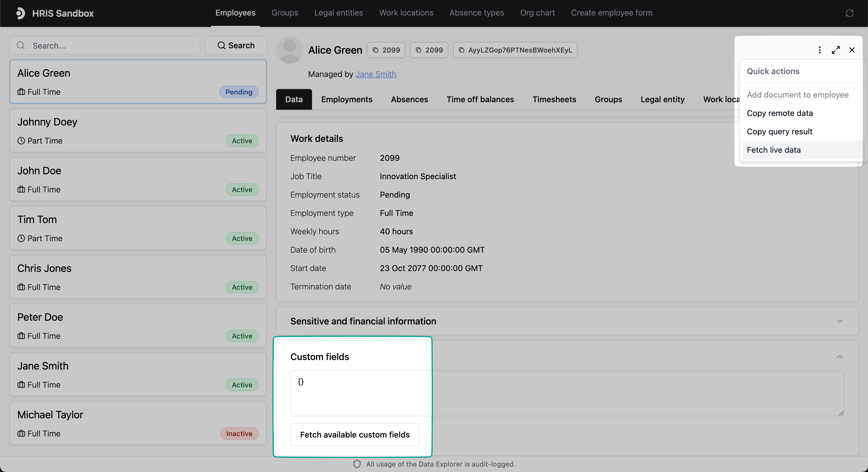
Task: Copy the second 2099 ID badge
Action: point(429,50)
